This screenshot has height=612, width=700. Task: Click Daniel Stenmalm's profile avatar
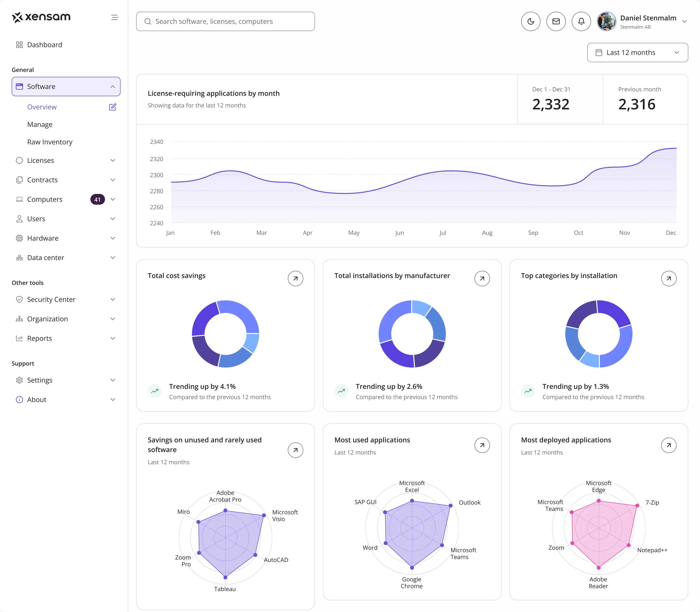[606, 22]
